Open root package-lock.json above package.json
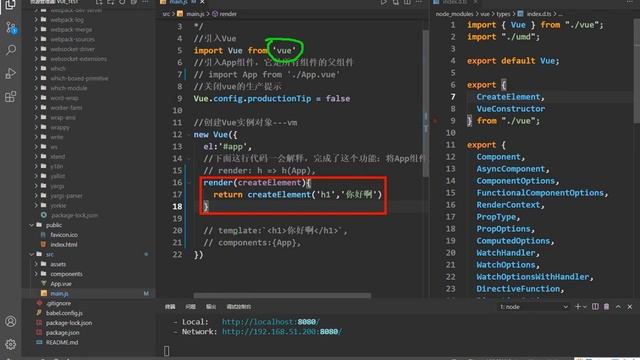Image resolution: width=640 pixels, height=360 pixels. coord(69,323)
